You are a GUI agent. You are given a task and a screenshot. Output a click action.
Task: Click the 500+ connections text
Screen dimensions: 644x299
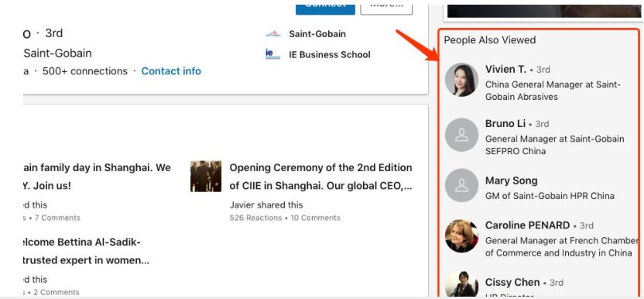(x=85, y=71)
